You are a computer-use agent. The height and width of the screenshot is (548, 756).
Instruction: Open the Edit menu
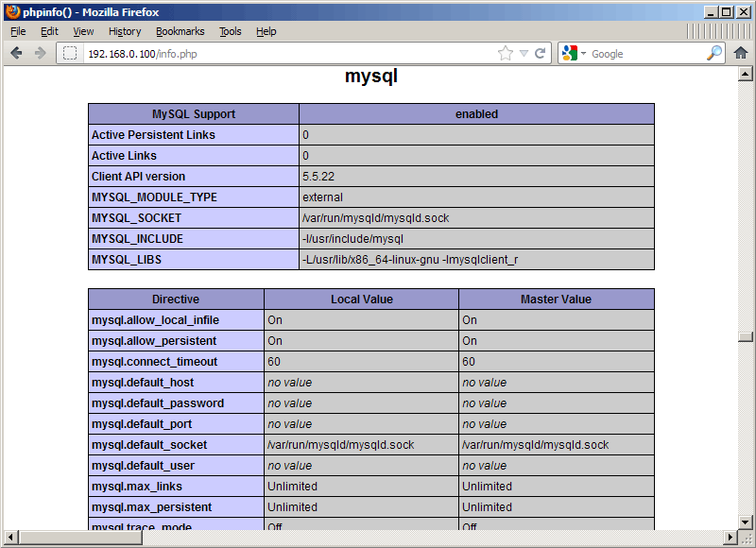point(49,31)
